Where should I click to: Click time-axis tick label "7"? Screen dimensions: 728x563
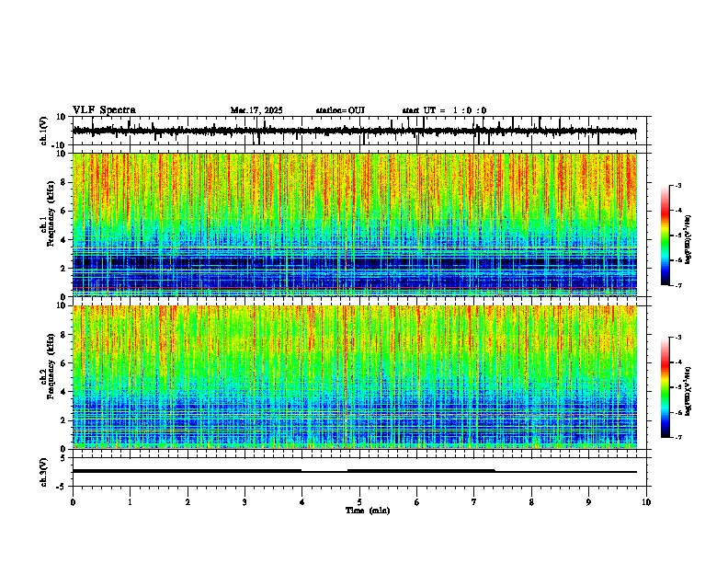click(474, 502)
